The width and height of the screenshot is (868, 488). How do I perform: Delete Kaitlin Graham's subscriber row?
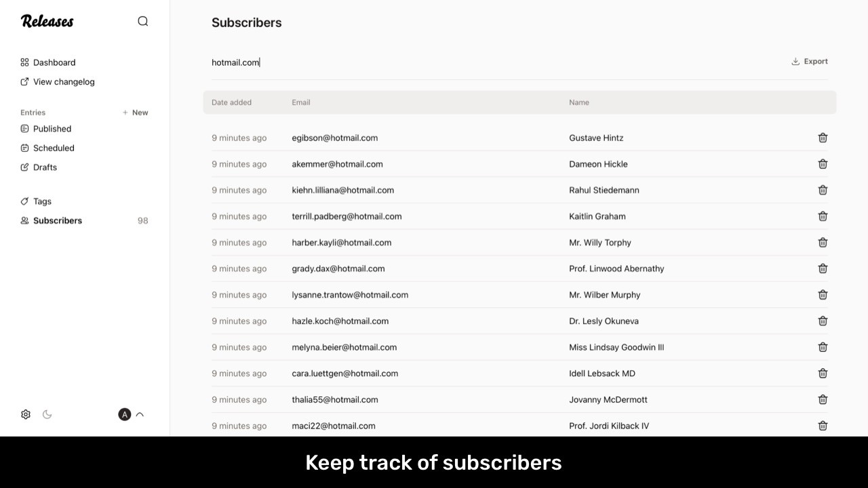coord(823,216)
